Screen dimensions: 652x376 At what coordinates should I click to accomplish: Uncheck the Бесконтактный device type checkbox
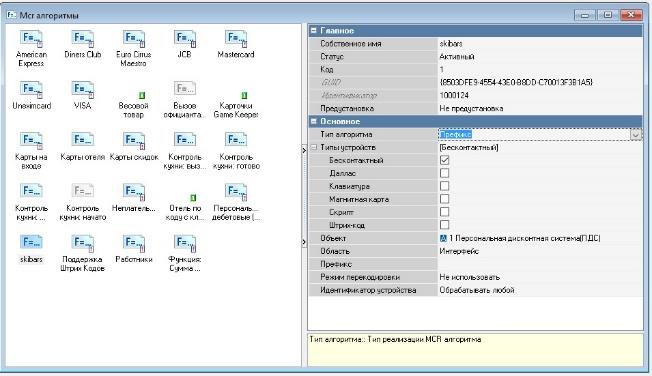(x=445, y=160)
